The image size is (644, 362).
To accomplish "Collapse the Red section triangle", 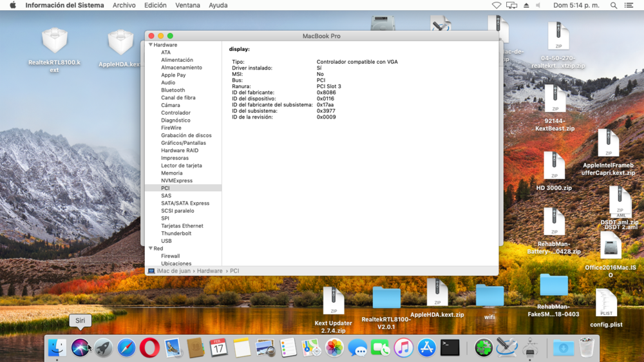I will click(151, 249).
